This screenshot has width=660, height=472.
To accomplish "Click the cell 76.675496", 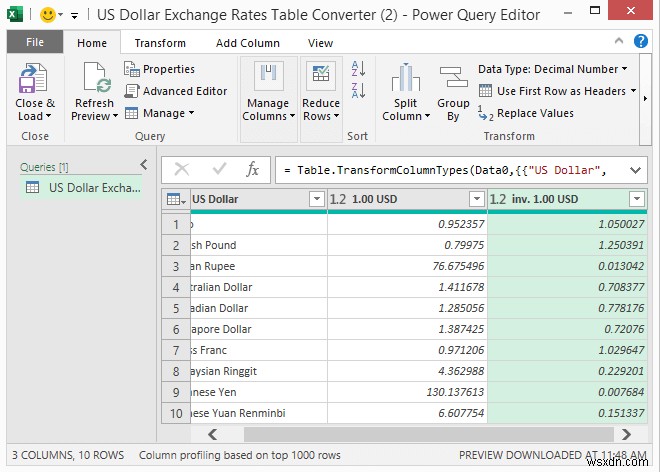I will (407, 266).
